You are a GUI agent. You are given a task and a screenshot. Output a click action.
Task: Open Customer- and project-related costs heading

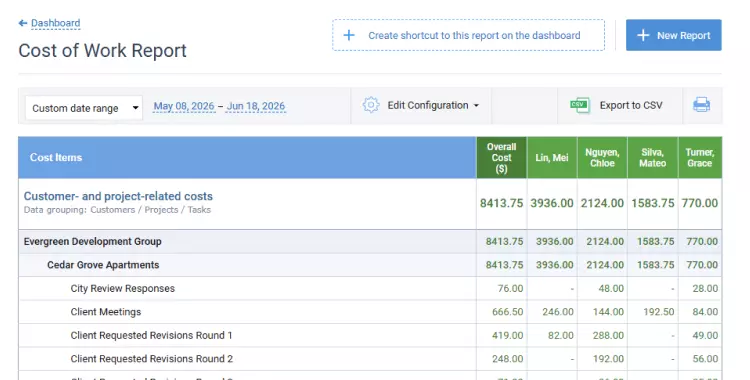(x=118, y=196)
